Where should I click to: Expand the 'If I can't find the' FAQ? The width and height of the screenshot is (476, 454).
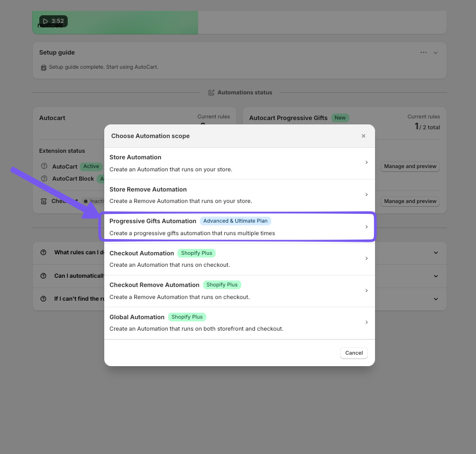click(x=436, y=299)
